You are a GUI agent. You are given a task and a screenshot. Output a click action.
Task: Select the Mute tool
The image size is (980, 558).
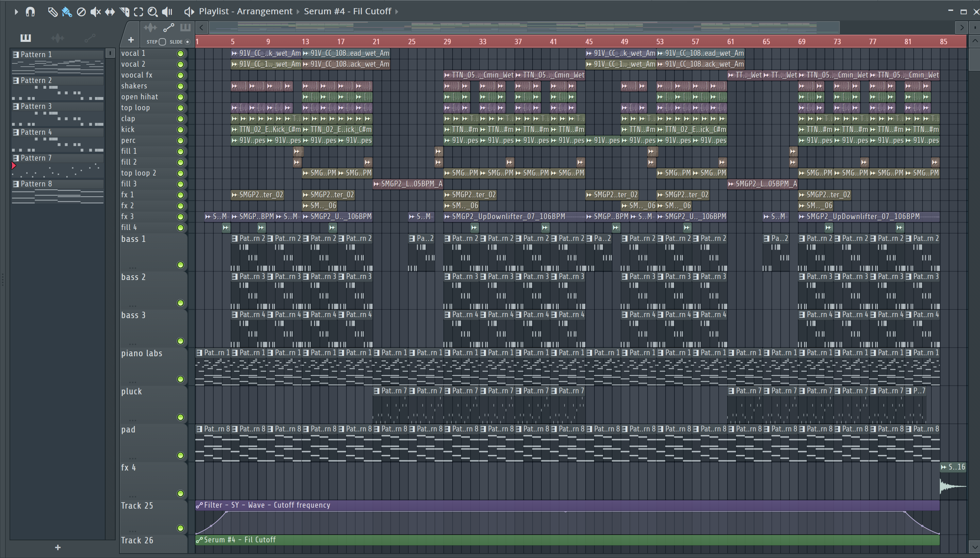(95, 12)
